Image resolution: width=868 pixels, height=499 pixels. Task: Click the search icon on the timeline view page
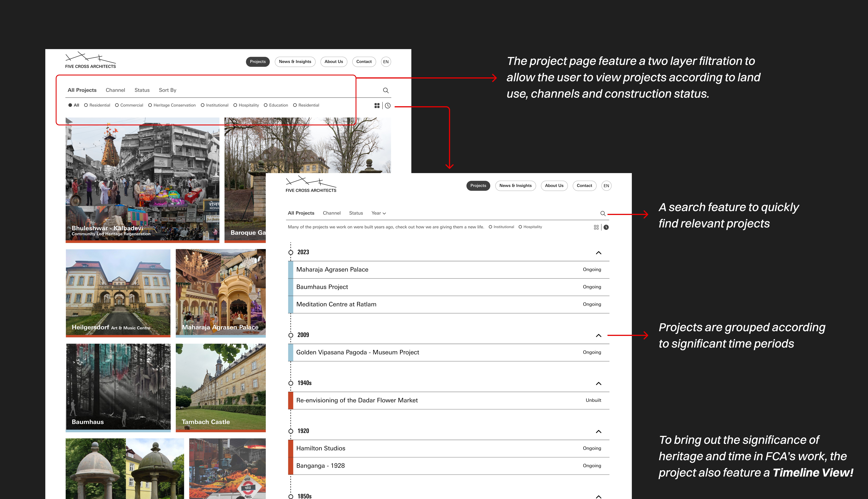(603, 214)
